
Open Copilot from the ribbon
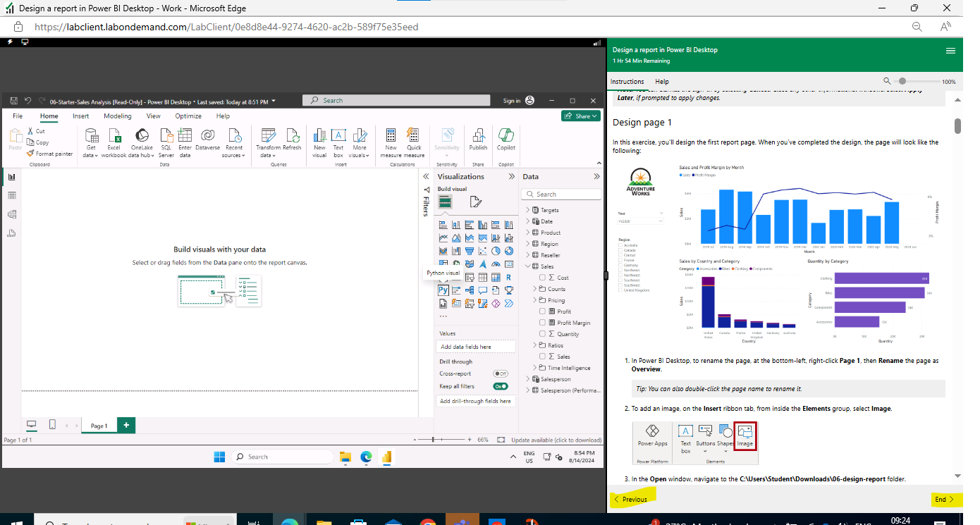click(x=506, y=141)
